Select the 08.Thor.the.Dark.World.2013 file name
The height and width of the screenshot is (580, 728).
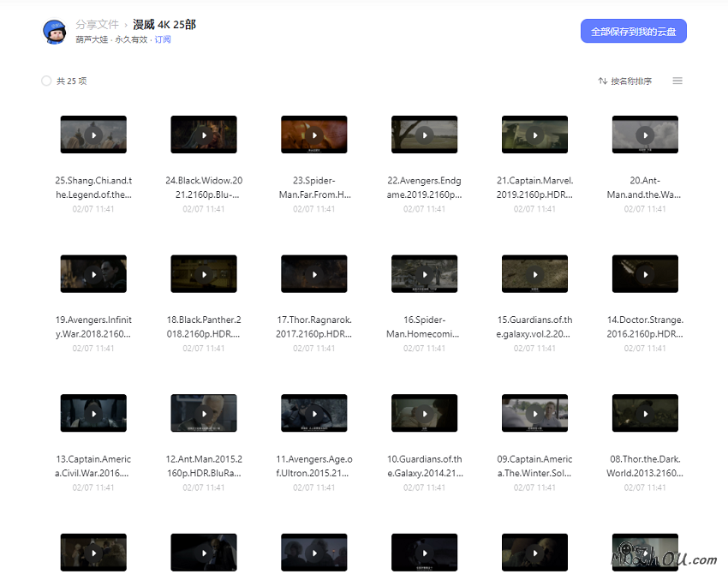pyautogui.click(x=645, y=466)
